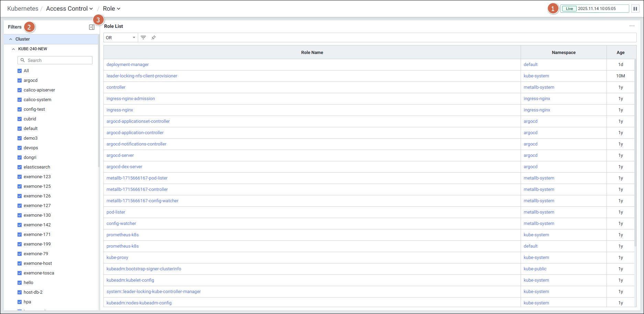Image resolution: width=644 pixels, height=314 pixels.
Task: Open the filter options icon
Action: click(143, 37)
